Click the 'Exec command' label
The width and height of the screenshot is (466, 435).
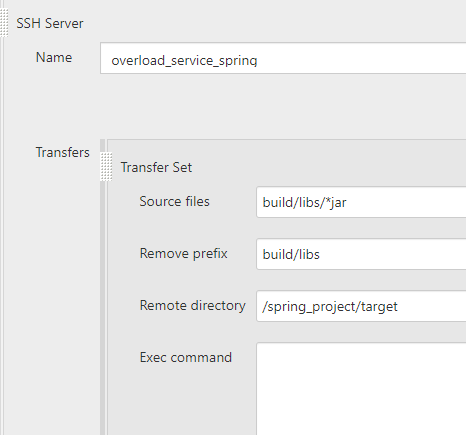185,357
